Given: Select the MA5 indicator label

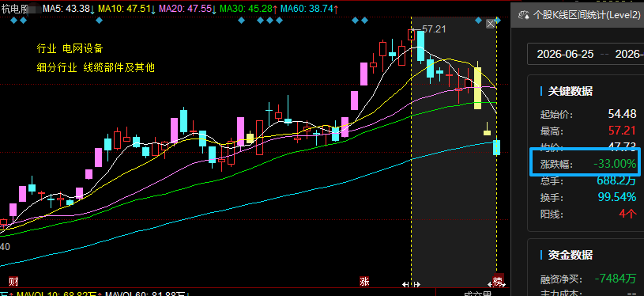Looking at the screenshot, I should [69, 8].
